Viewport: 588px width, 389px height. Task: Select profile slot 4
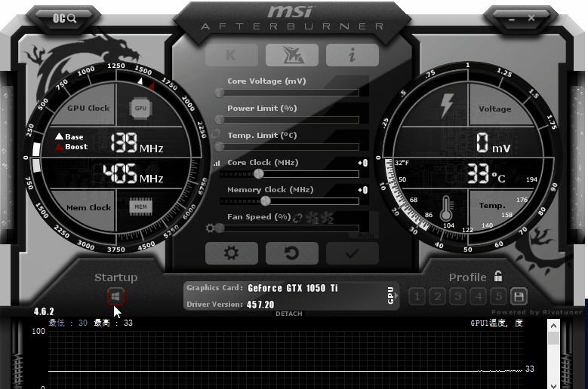[478, 297]
